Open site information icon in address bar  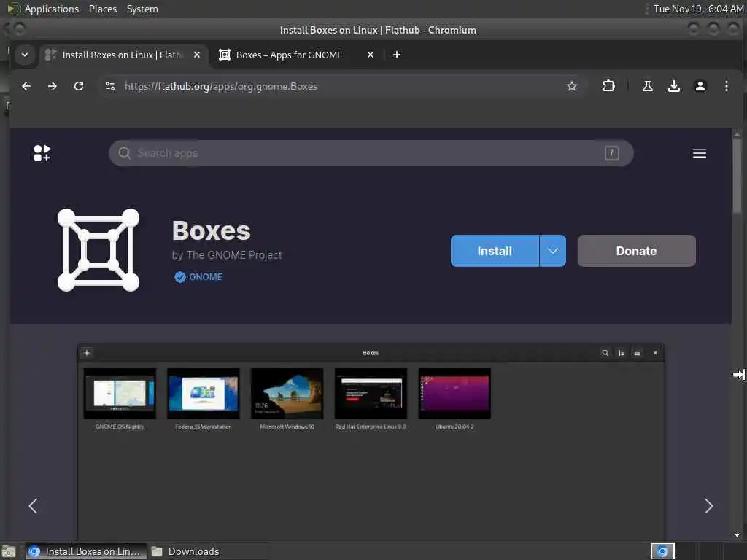(110, 86)
